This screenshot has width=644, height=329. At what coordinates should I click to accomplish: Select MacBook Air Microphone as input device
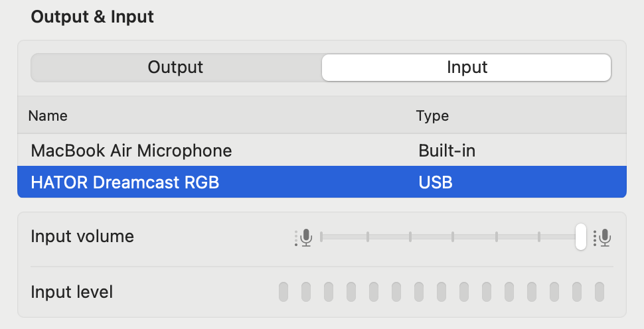[x=131, y=151]
